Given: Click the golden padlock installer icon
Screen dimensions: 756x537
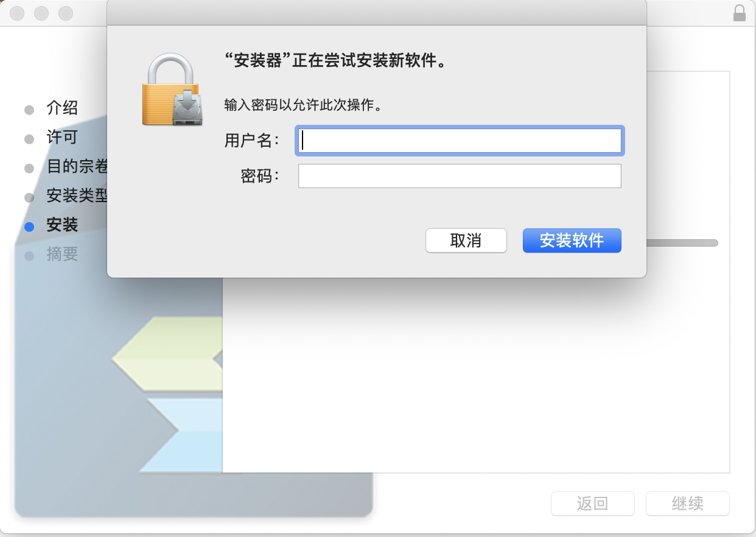Looking at the screenshot, I should [x=172, y=89].
